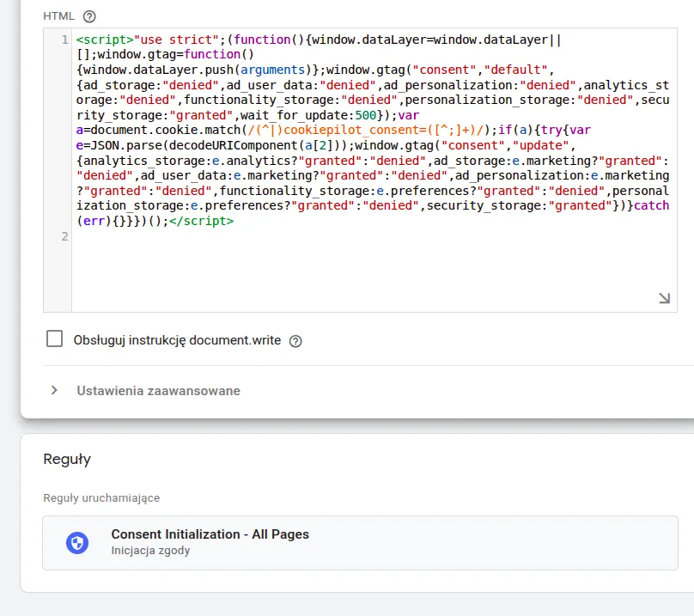
Task: Click the help icon beside HTML label
Action: (90, 16)
